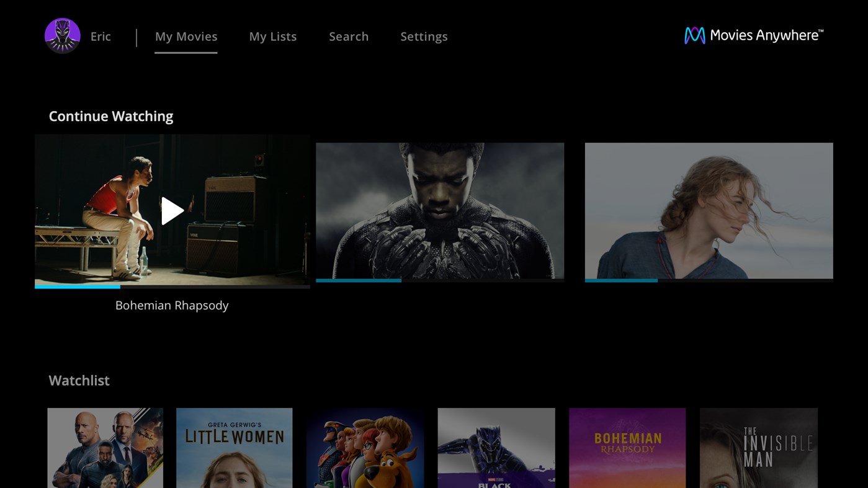Click the Continue Watching heading
The height and width of the screenshot is (488, 868).
pos(111,116)
